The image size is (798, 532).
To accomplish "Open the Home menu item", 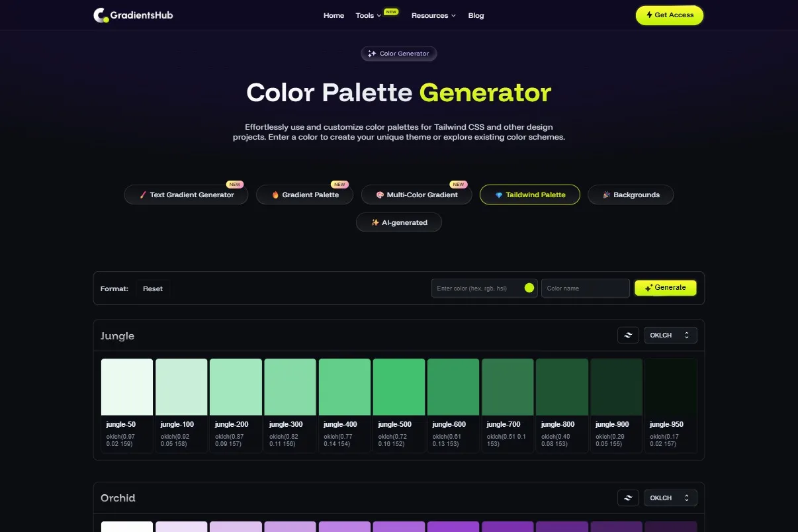I will pos(333,15).
